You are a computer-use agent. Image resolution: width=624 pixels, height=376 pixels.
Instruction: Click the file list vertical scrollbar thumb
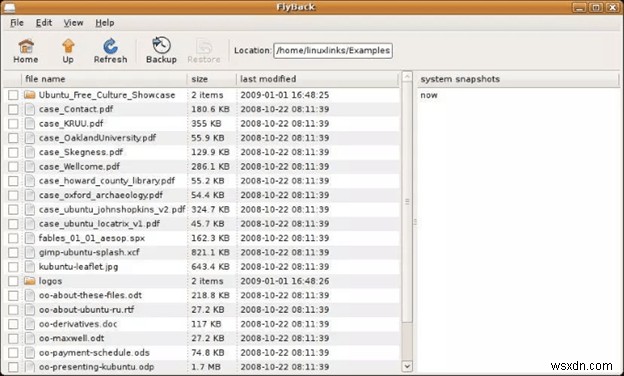point(407,202)
